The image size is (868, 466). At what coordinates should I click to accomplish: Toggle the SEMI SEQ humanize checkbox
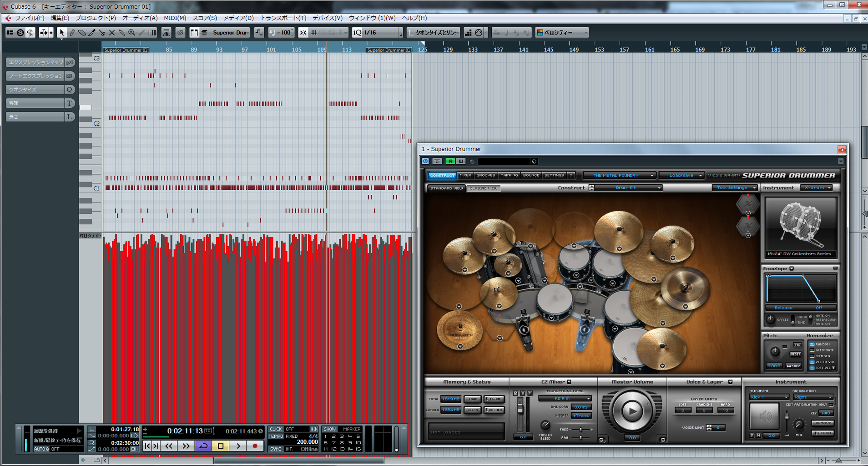[812, 356]
